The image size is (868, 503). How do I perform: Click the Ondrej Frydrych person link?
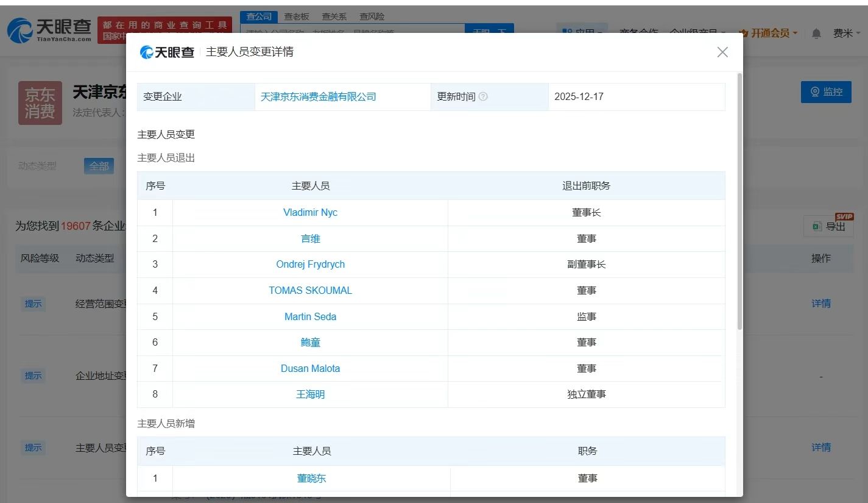tap(310, 265)
